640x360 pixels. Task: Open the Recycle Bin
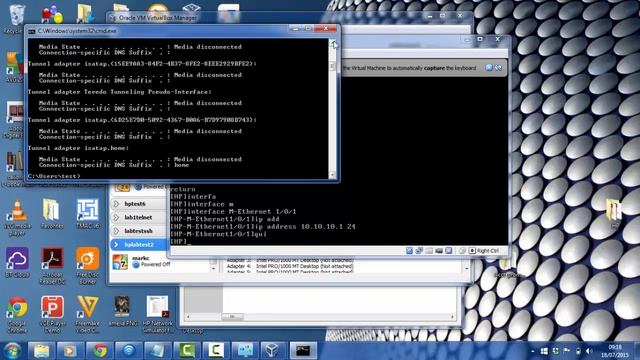coord(16,18)
